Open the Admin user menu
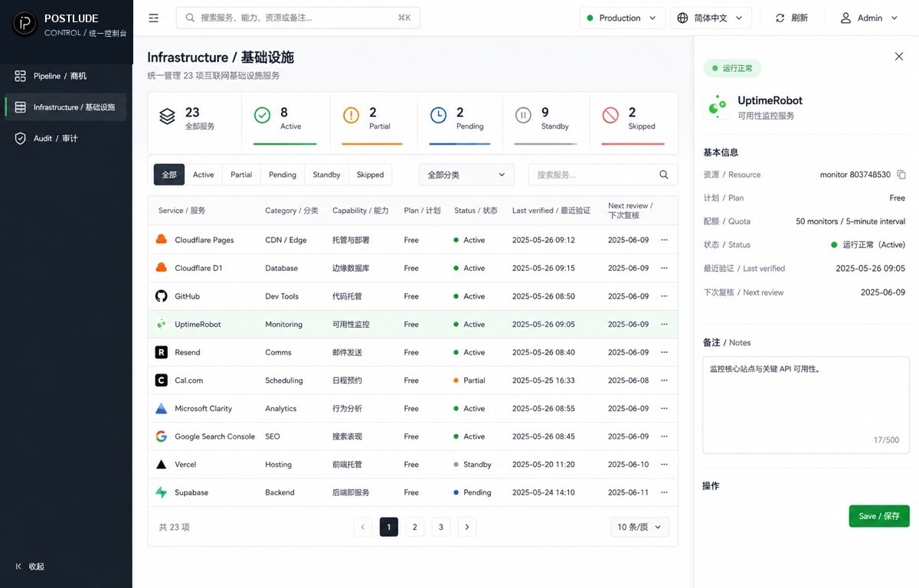Viewport: 919px width, 588px height. [x=869, y=18]
